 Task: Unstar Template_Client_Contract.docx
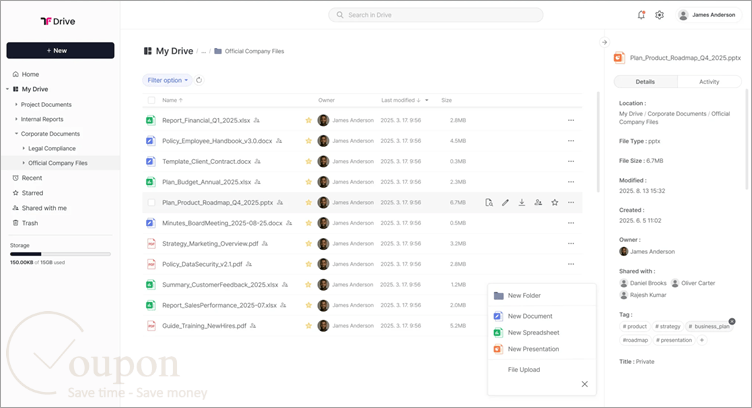(308, 162)
